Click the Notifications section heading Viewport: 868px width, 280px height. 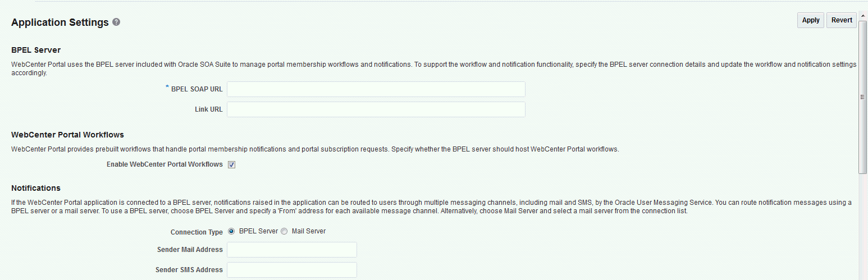pos(36,188)
